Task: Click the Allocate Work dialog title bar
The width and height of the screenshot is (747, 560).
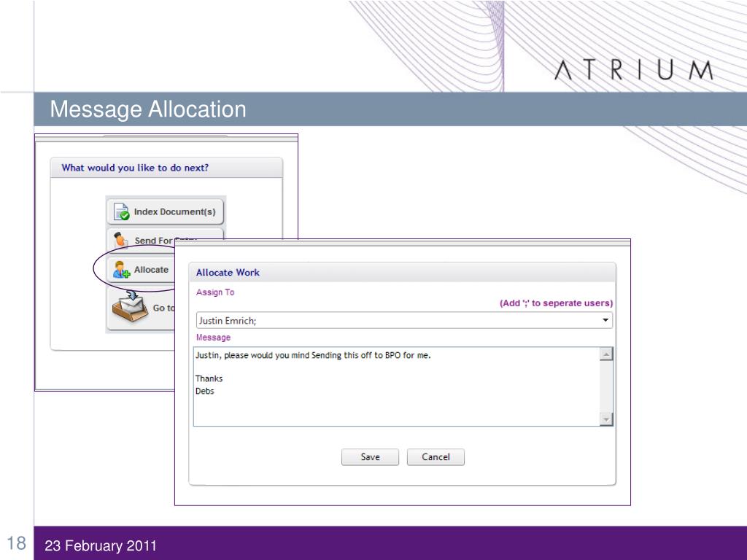Action: click(x=401, y=273)
